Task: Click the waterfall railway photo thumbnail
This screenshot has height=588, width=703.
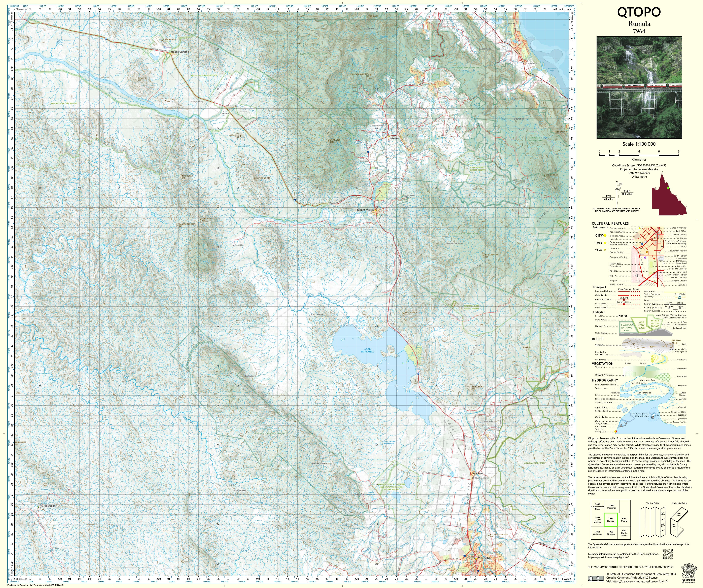Action: click(x=639, y=88)
